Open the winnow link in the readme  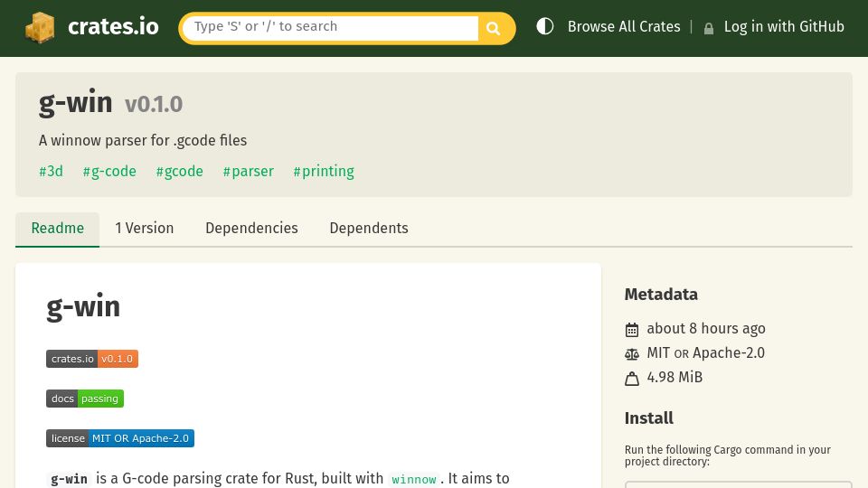[413, 479]
